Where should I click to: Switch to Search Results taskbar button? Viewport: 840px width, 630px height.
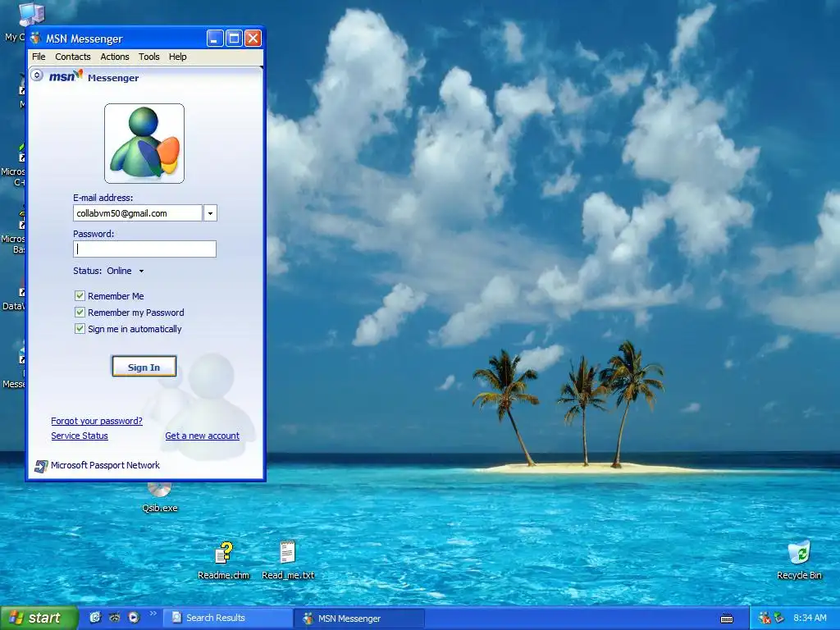[228, 619]
